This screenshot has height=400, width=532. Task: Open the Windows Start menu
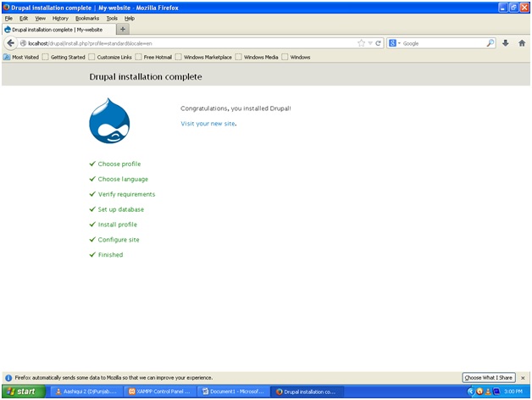click(23, 392)
